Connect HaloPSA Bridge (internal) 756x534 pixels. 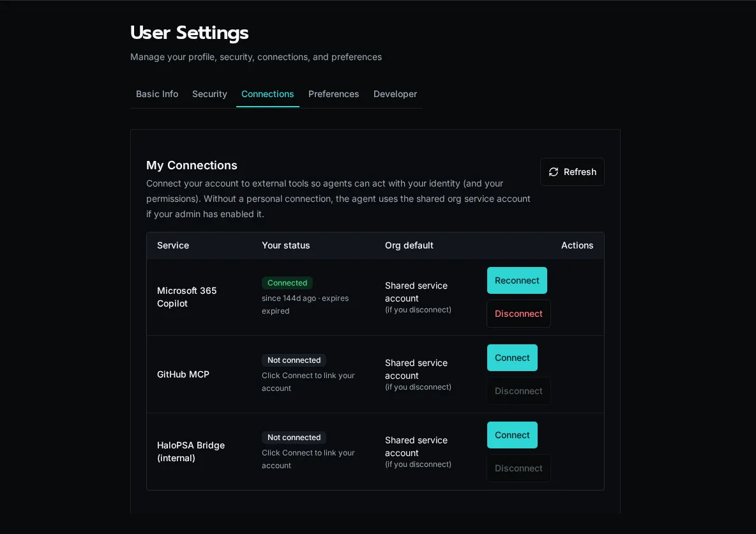point(512,434)
